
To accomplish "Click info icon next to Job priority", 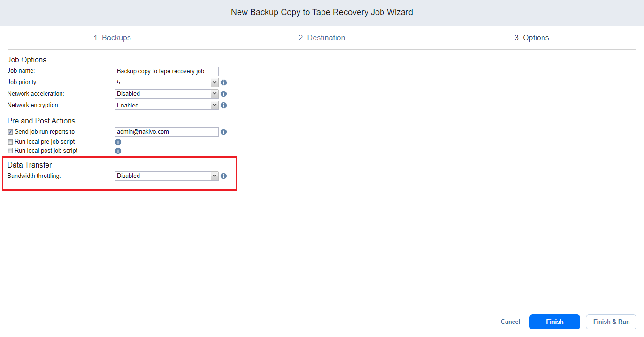I will coord(224,83).
